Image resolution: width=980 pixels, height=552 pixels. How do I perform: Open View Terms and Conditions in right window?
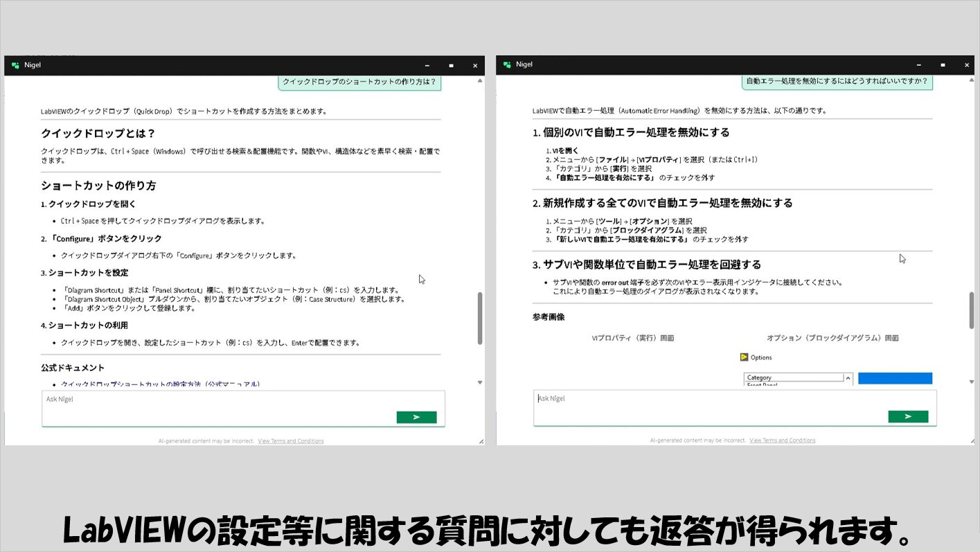pyautogui.click(x=783, y=440)
